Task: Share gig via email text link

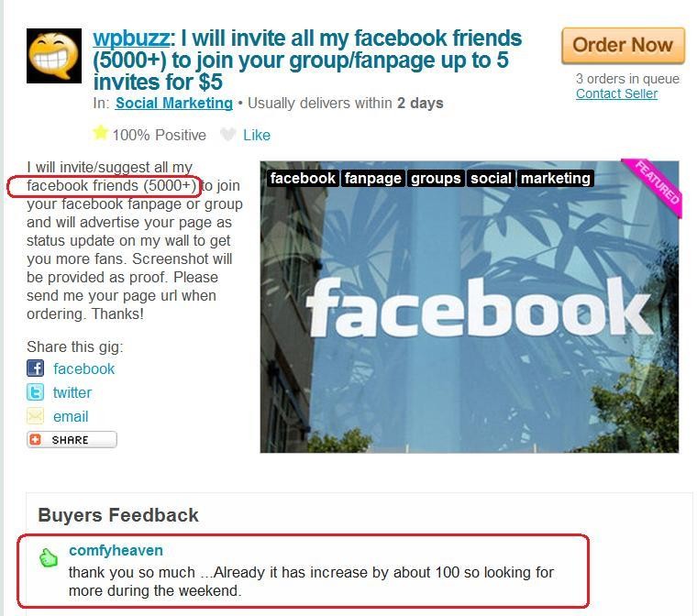Action: [x=71, y=417]
